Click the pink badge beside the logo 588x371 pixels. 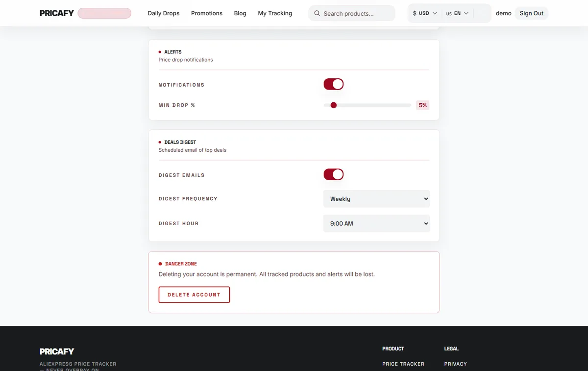click(x=104, y=13)
